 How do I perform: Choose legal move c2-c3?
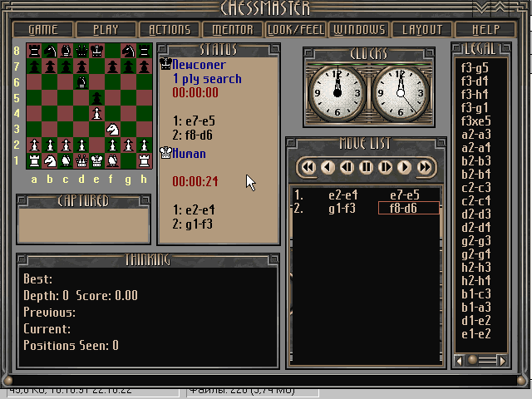coord(475,188)
